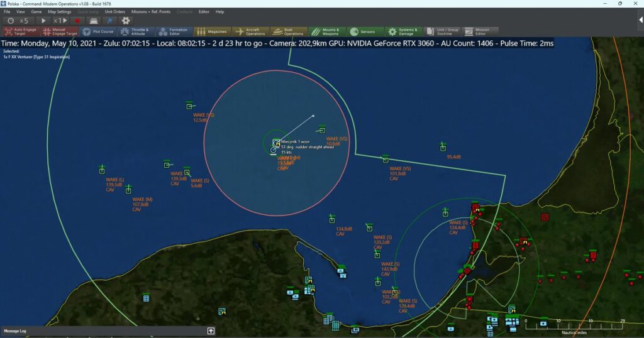This screenshot has height=338, width=644.
Task: Expand the Message Log panel
Action: (211, 330)
